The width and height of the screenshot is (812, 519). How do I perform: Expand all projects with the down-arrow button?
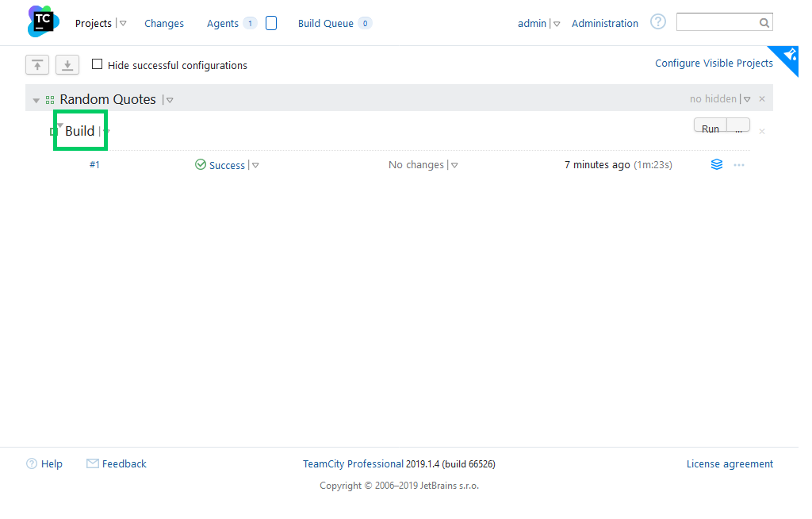click(x=67, y=65)
